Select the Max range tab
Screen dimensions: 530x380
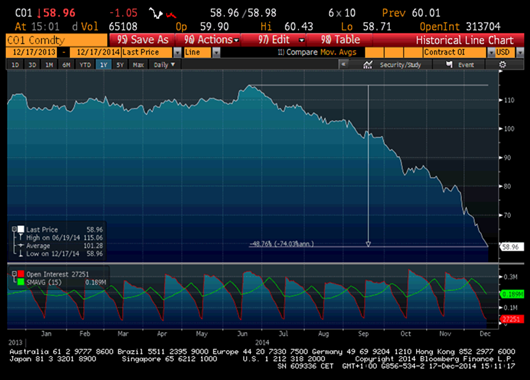pyautogui.click(x=139, y=65)
